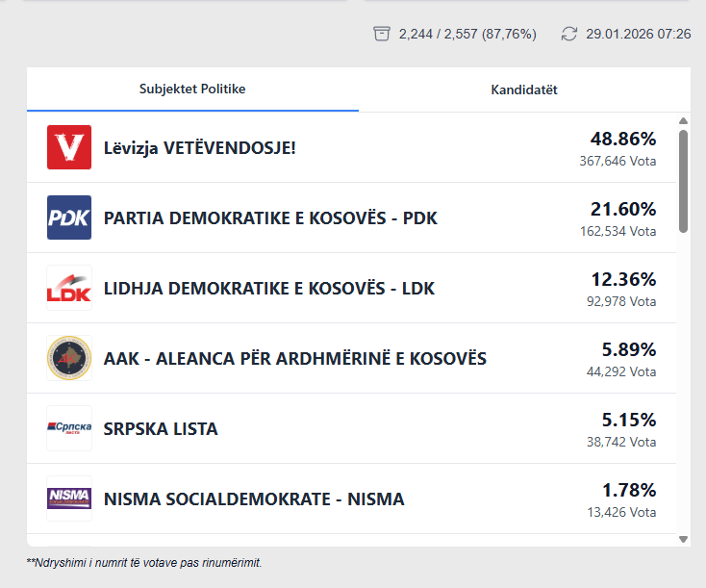Image resolution: width=706 pixels, height=588 pixels.
Task: Click the ballot box counted-stations icon
Action: 382,34
